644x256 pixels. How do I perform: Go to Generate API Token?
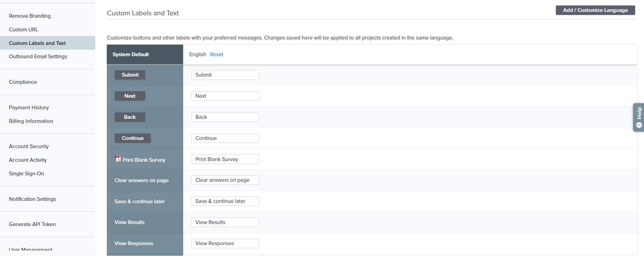[x=32, y=224]
